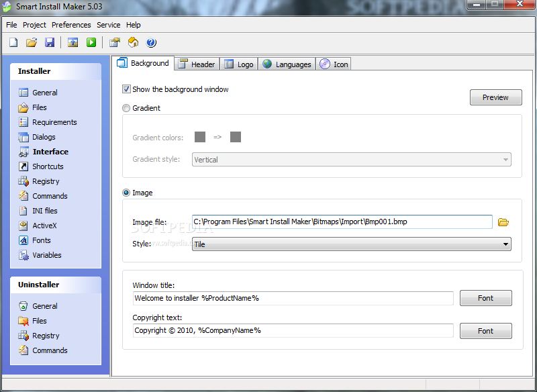Click the second gradient color swatch

[x=236, y=137]
